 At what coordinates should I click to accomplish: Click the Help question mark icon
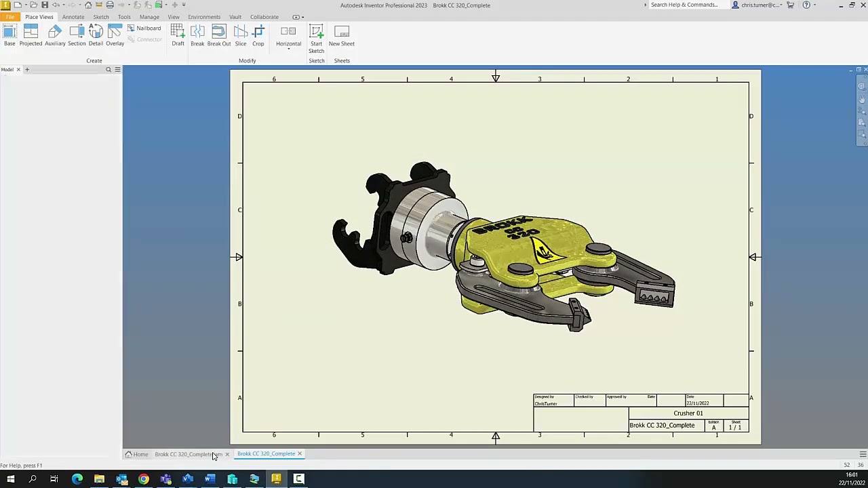806,5
